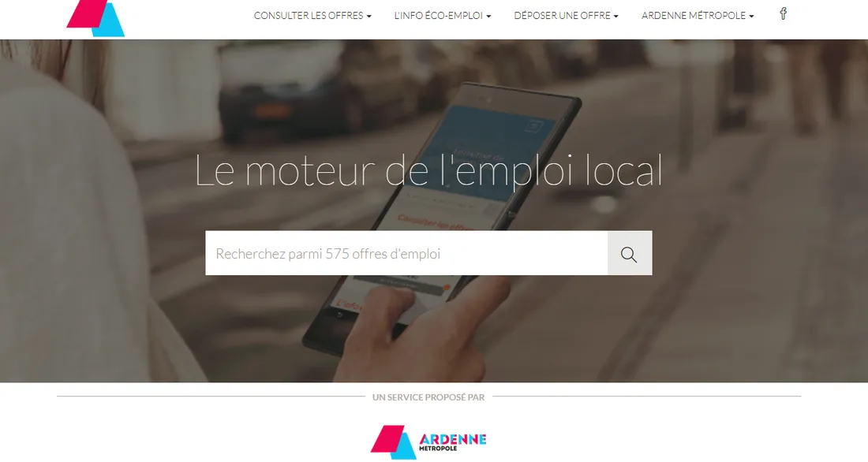Open the L'info éco-emploi menu
Image resolution: width=868 pixels, height=462 pixels.
coord(439,16)
